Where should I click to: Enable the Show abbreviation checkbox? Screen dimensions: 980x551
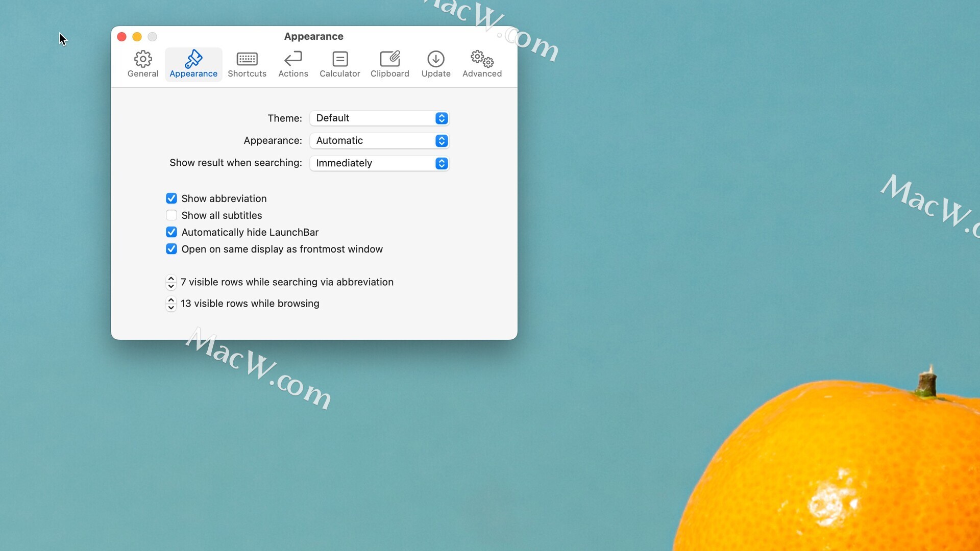(x=171, y=198)
